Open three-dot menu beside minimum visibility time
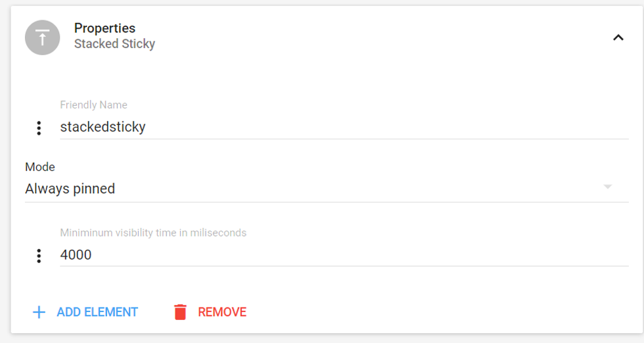644x343 pixels. click(39, 256)
